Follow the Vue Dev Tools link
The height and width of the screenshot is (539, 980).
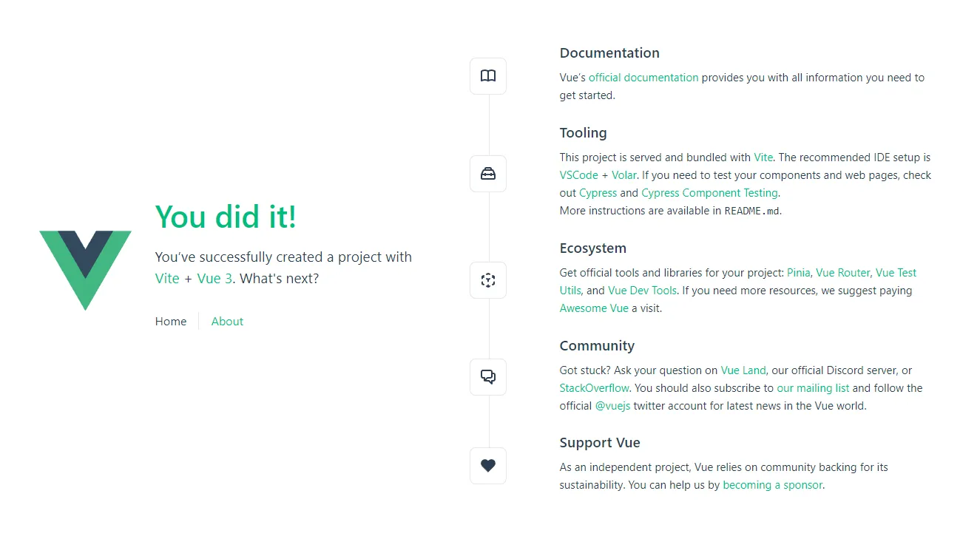(642, 291)
